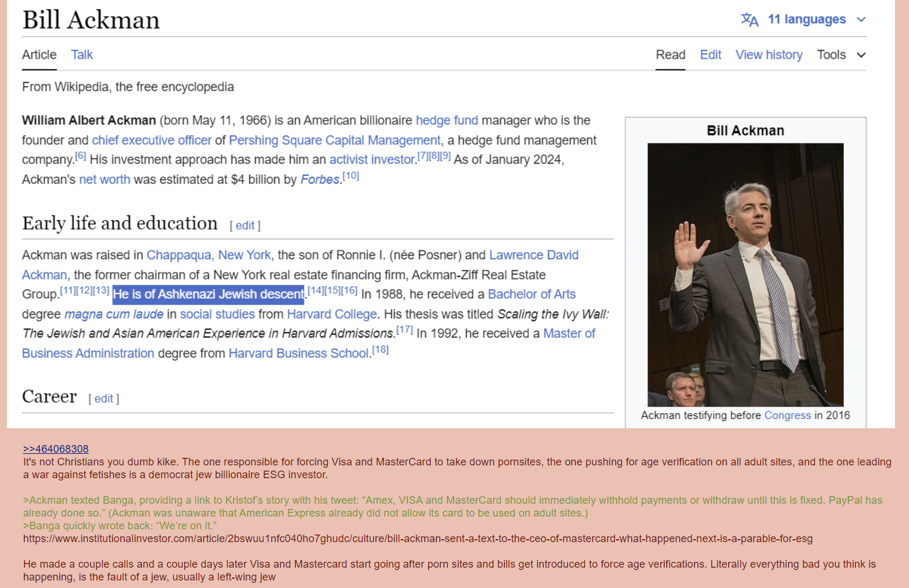Viewport: 909px width, 588px height.
Task: Click the institutionalinvestor.com article URL
Action: (418, 539)
